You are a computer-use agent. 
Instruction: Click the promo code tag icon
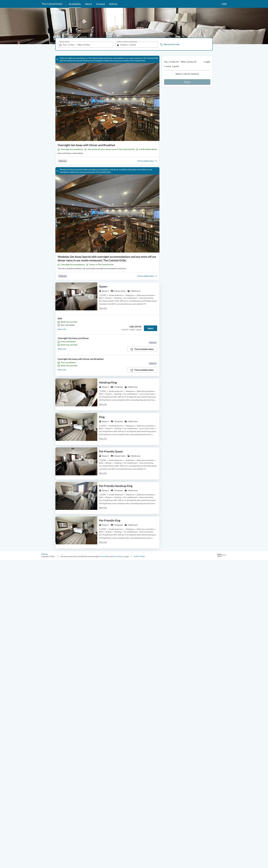click(161, 44)
